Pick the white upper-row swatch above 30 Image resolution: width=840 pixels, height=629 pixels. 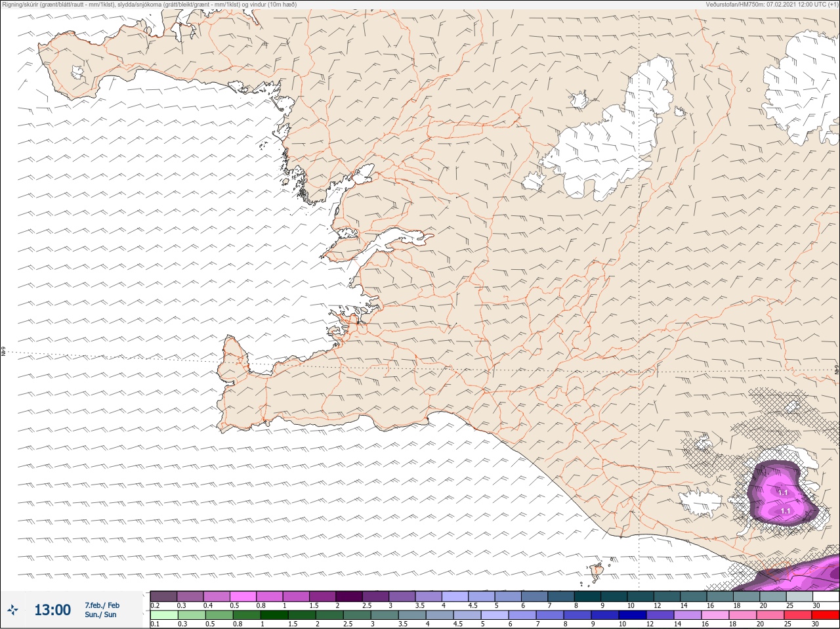click(x=826, y=596)
